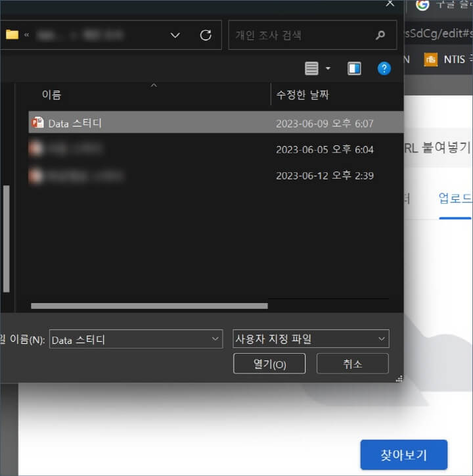Click the Google tab favicon in browser
Viewport: 473px width, 476px height.
[422, 4]
